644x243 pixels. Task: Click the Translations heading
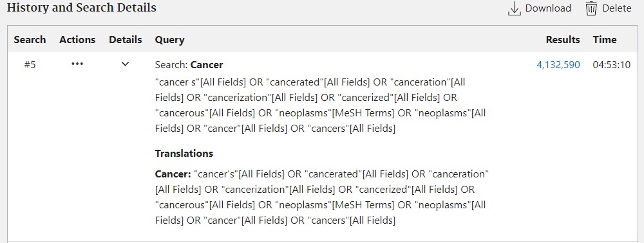click(x=184, y=154)
